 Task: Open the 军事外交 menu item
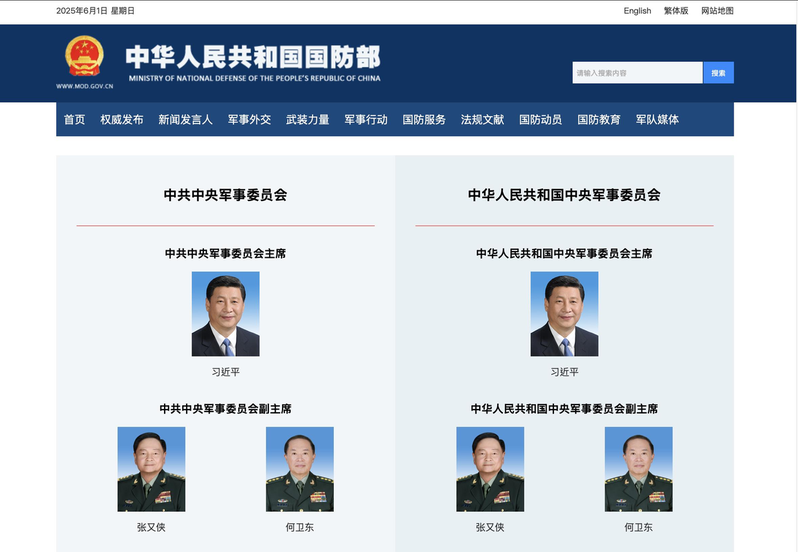click(249, 120)
